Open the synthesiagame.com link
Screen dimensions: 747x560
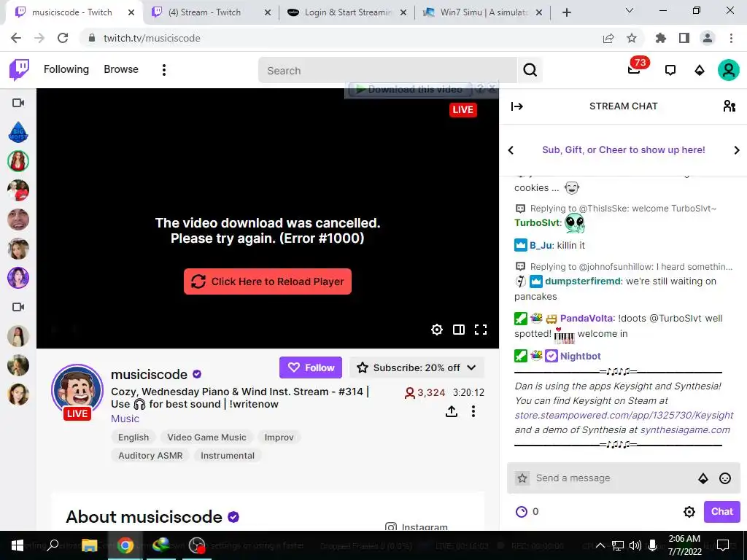(685, 430)
